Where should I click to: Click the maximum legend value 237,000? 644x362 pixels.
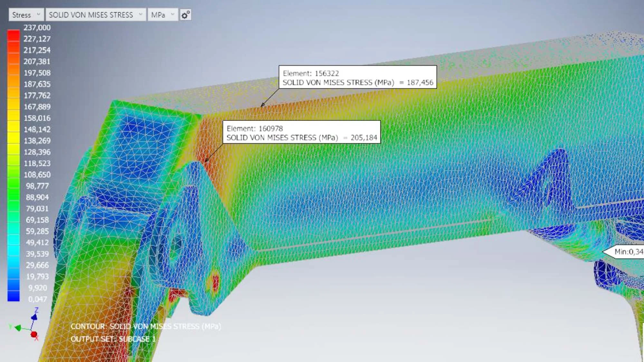click(37, 28)
